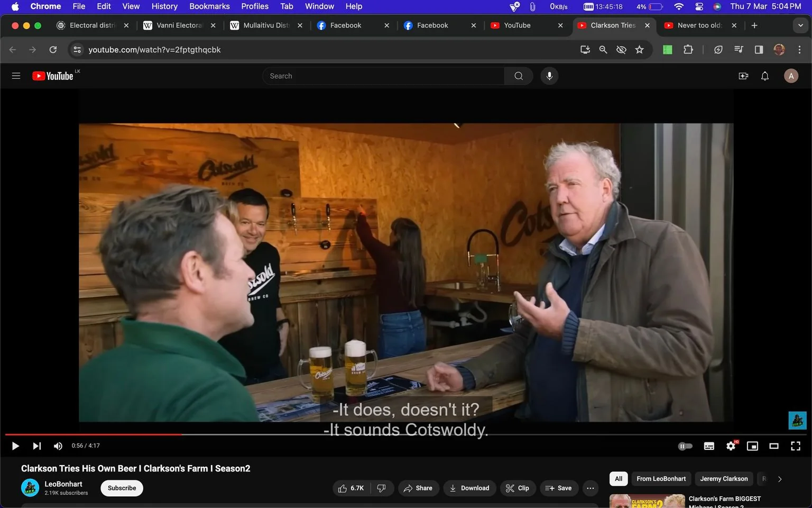Click the channel watermark on video

tap(797, 421)
